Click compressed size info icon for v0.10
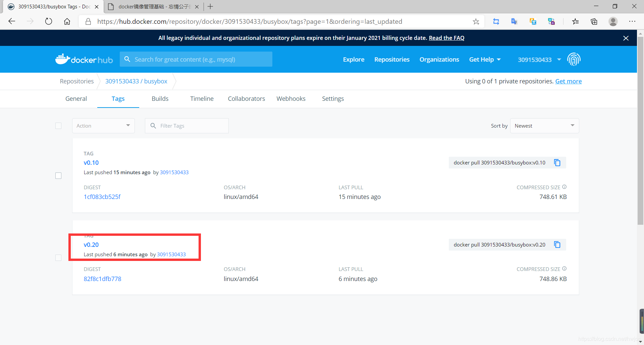Viewport: 644px width, 345px height. [x=564, y=187]
